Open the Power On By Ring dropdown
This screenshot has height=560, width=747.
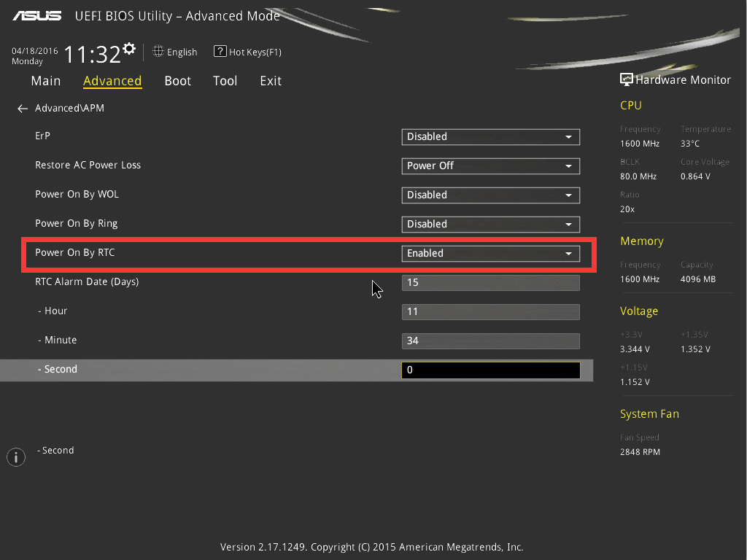click(491, 225)
